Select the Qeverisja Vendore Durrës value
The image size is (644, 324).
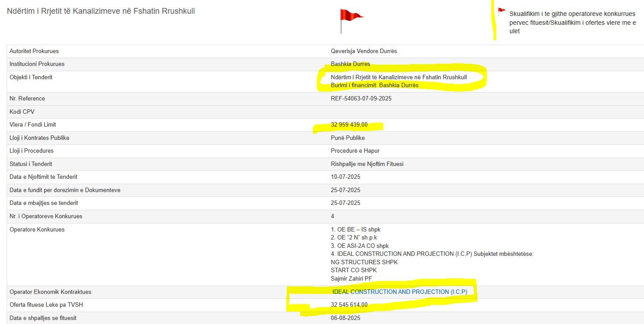[364, 51]
